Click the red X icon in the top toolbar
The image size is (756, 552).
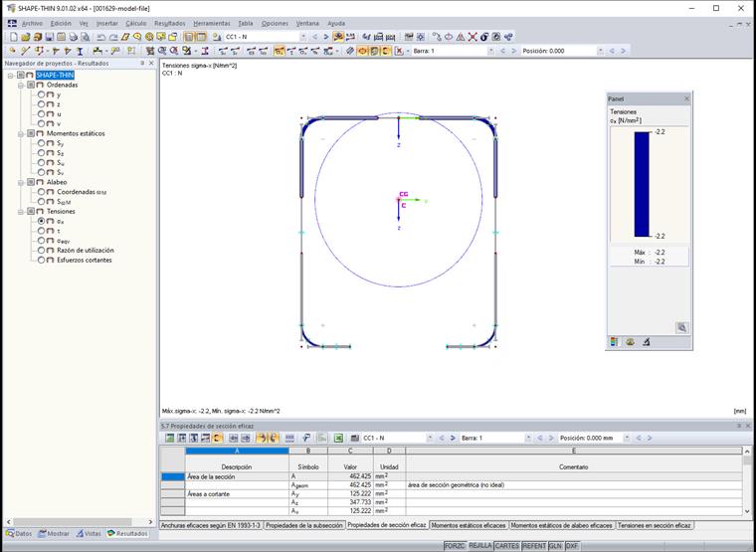click(x=472, y=37)
